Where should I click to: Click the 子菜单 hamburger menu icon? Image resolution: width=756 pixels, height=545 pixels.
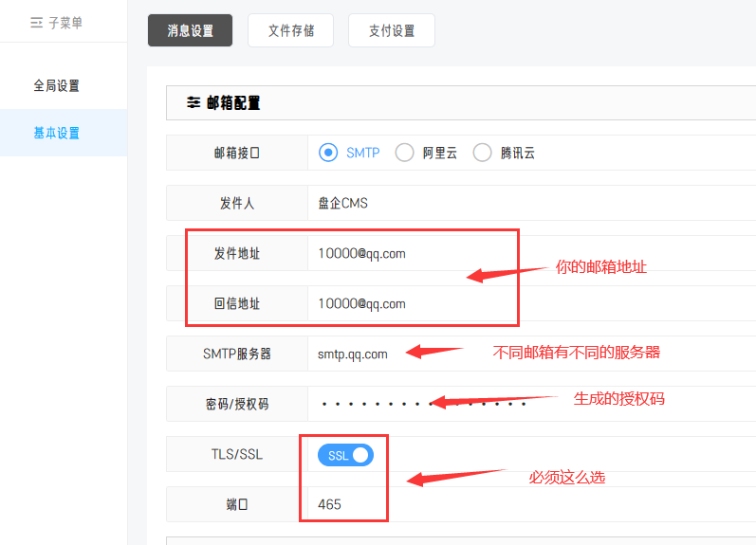point(36,23)
